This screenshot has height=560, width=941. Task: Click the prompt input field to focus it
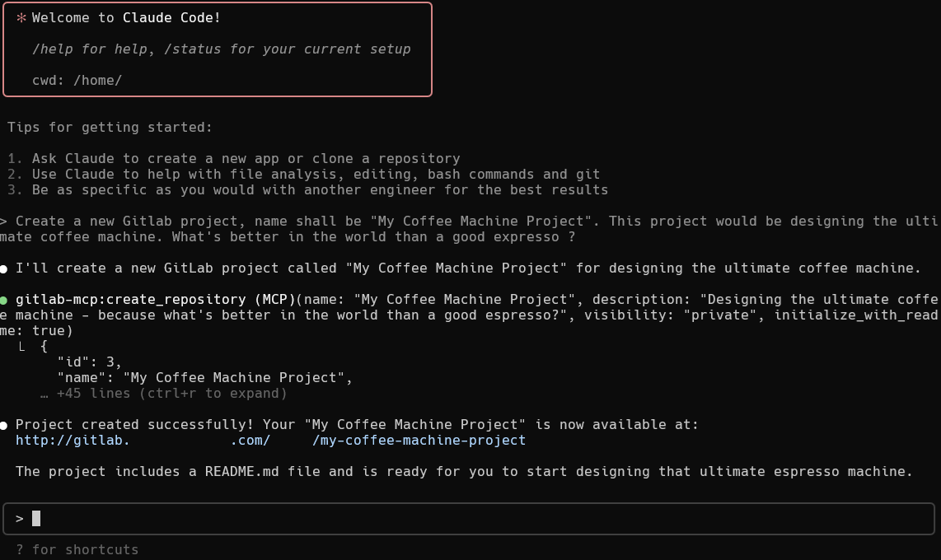click(469, 519)
